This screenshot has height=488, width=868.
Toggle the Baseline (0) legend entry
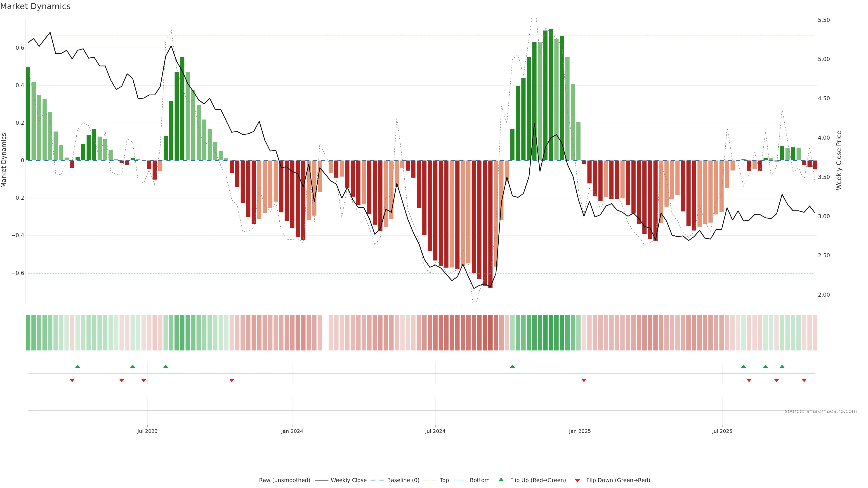tap(403, 480)
